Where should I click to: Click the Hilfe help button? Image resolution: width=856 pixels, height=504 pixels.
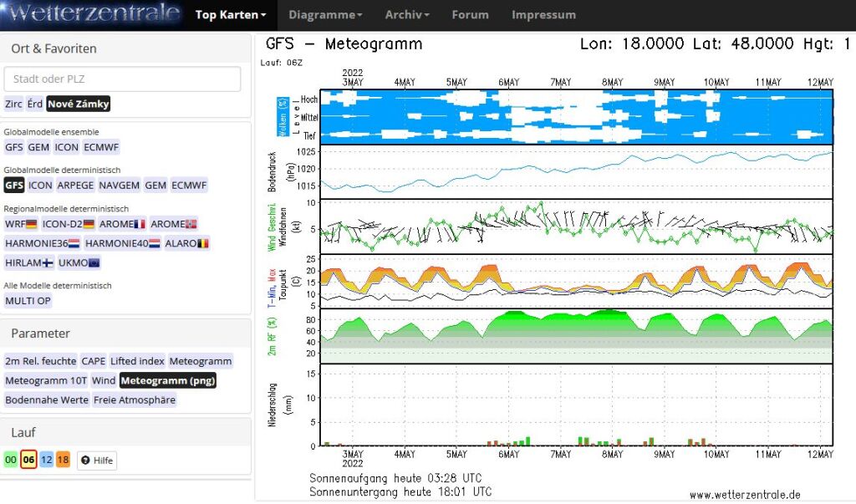coord(97,461)
